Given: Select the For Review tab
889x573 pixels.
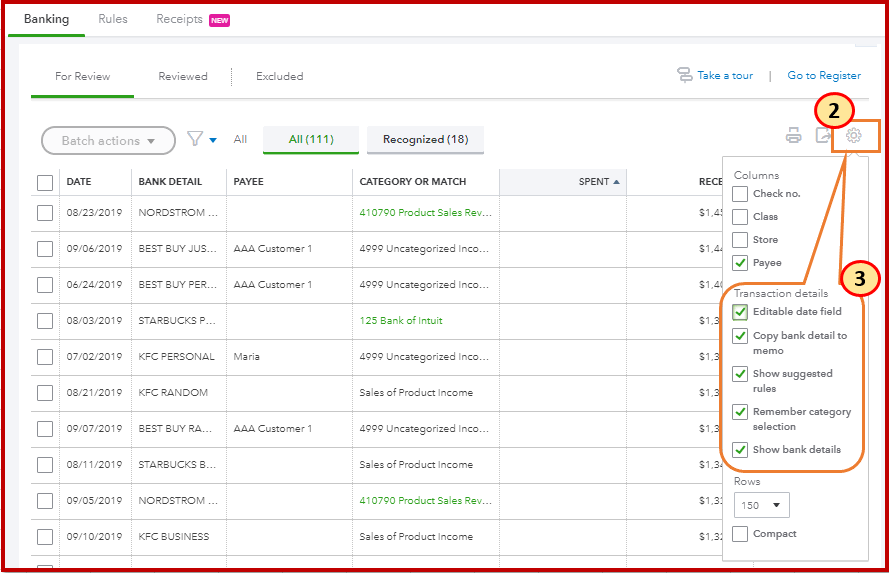Looking at the screenshot, I should tap(82, 77).
